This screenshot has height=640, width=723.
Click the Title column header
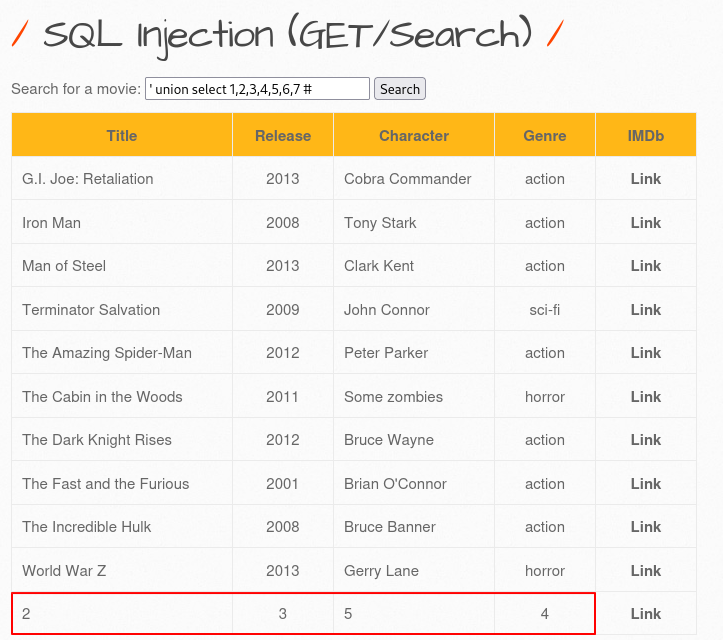[122, 136]
